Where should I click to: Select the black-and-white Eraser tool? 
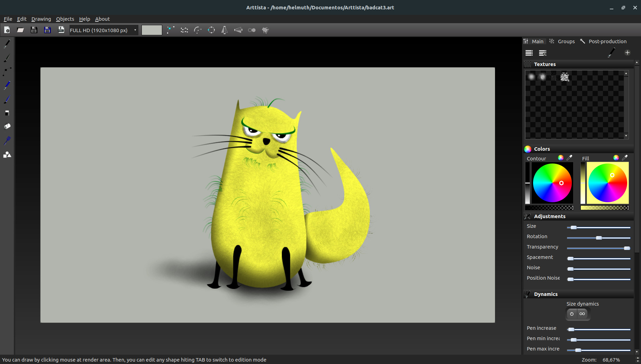(7, 113)
